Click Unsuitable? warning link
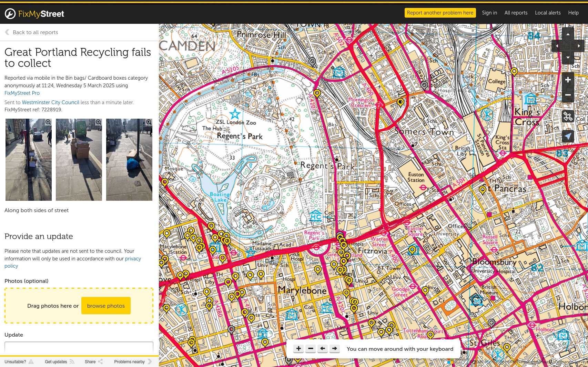The width and height of the screenshot is (588, 367). pyautogui.click(x=19, y=362)
